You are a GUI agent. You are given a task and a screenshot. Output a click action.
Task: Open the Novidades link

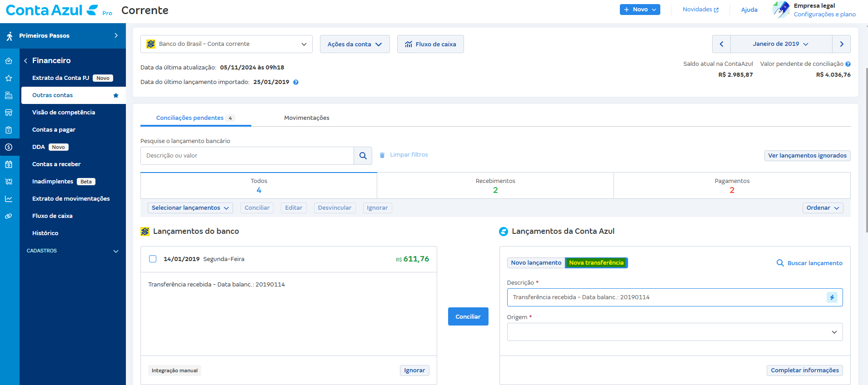click(700, 10)
